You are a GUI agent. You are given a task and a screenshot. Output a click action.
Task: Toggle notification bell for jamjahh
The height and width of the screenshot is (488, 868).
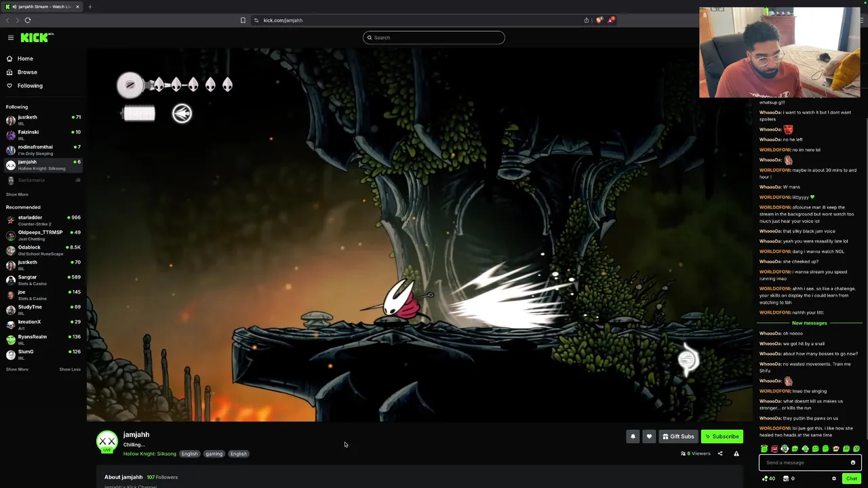click(633, 436)
